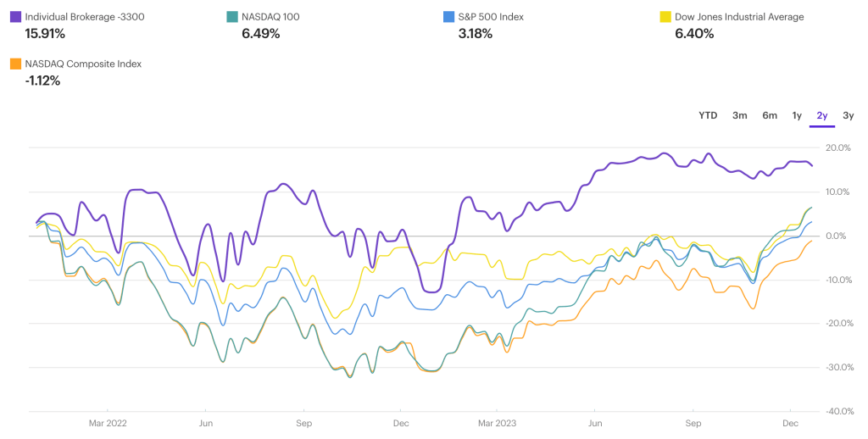Click the orange NASDAQ Composite legend swatch
The width and height of the screenshot is (868, 439).
[15, 64]
